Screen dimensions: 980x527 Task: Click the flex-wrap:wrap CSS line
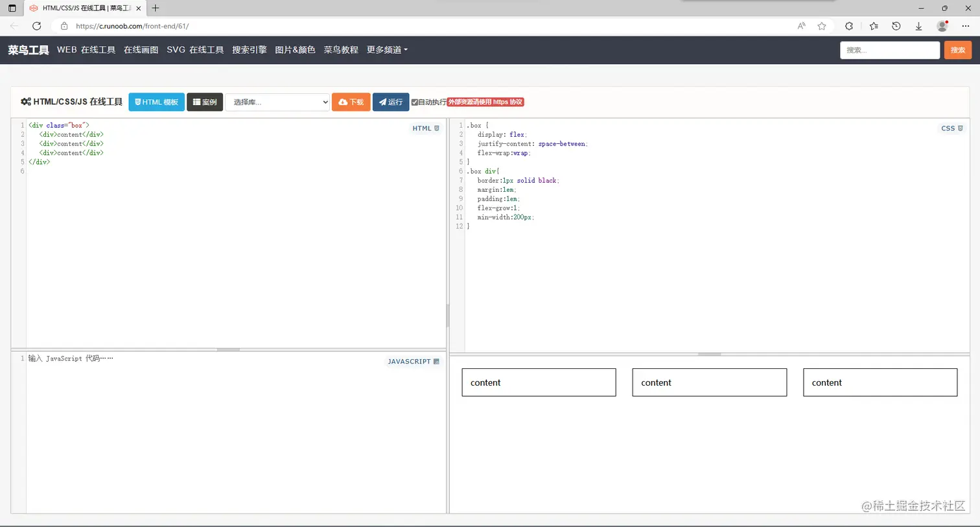click(504, 153)
